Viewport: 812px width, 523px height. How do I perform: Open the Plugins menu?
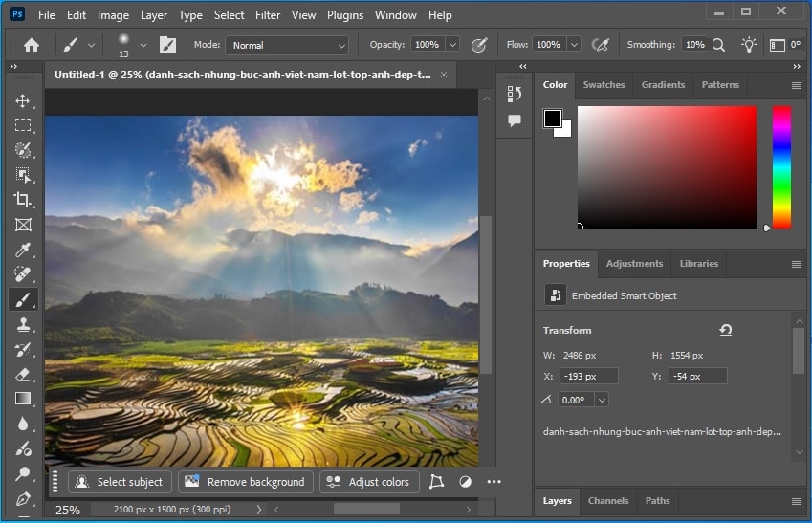[345, 15]
